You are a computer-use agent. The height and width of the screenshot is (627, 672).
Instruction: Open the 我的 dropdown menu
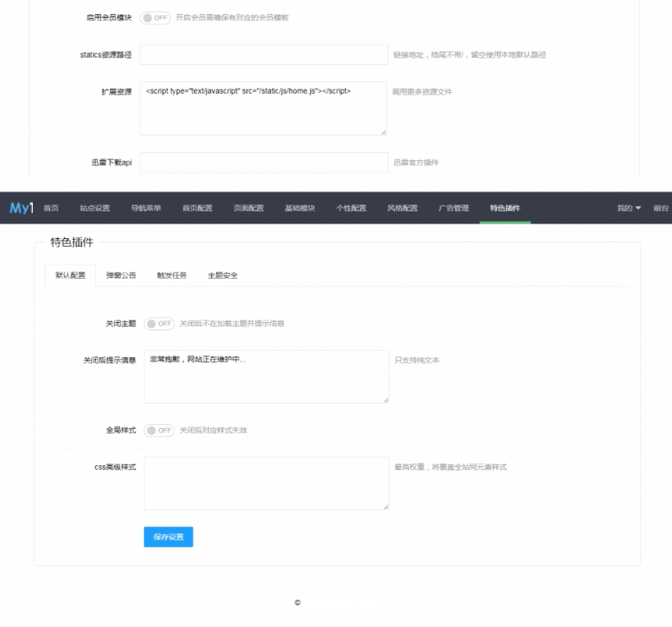[628, 208]
